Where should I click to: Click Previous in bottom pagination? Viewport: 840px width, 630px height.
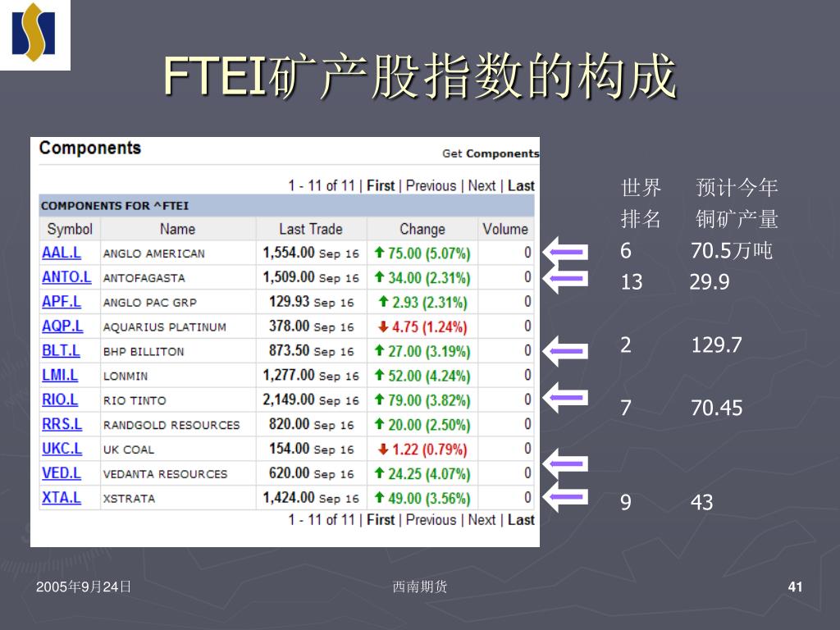click(x=431, y=520)
